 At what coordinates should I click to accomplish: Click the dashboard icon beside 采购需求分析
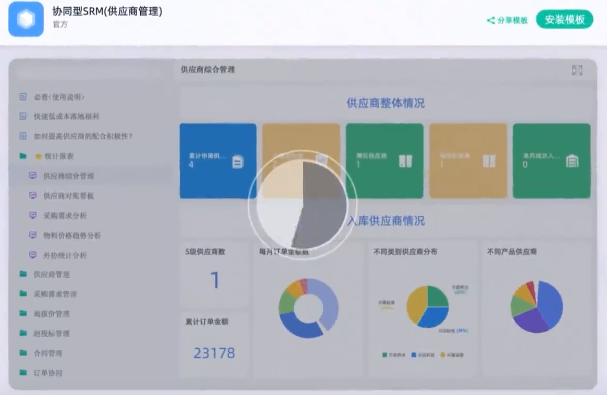(x=33, y=215)
